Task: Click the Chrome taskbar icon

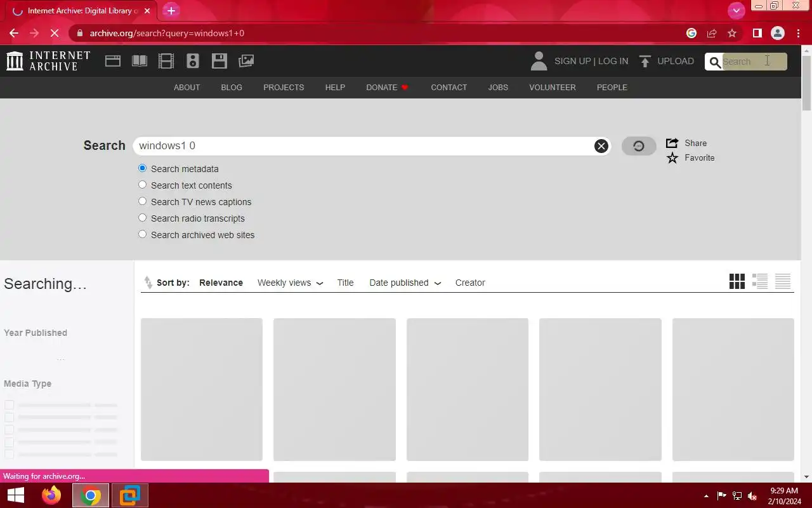Action: 90,495
